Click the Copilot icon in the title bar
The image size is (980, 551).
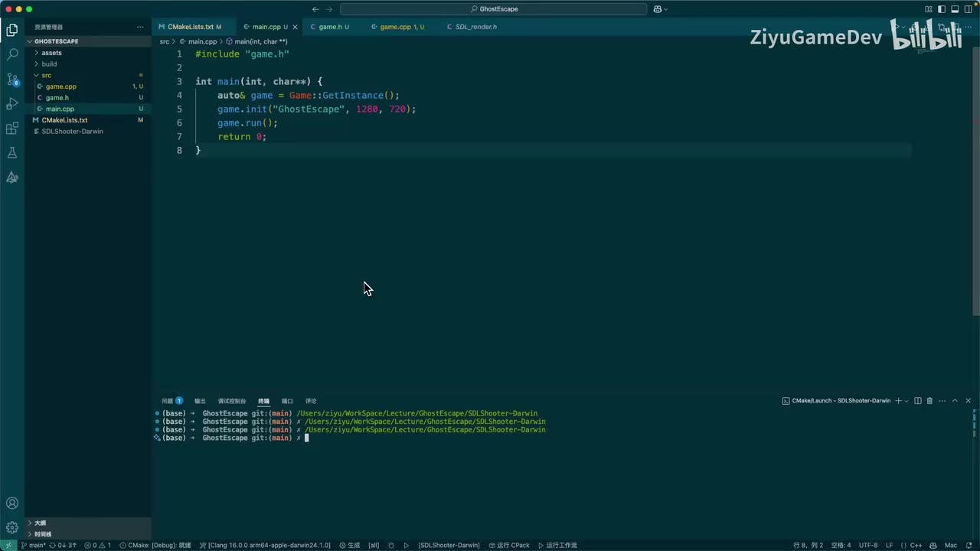tap(657, 9)
